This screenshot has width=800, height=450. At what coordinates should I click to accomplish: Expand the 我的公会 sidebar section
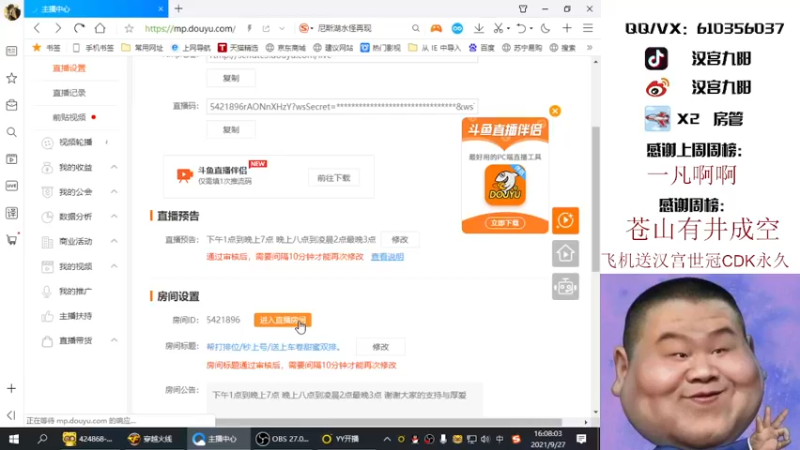click(114, 192)
